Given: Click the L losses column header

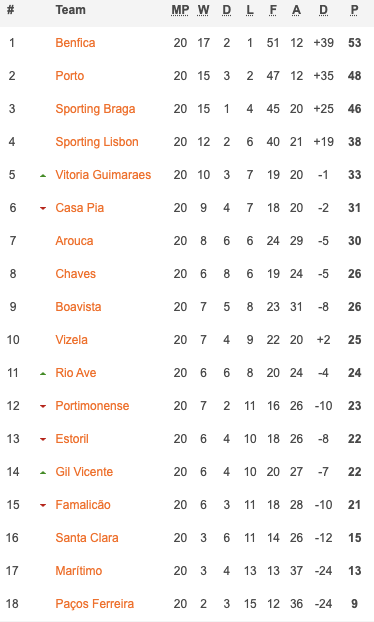Looking at the screenshot, I should tap(249, 10).
